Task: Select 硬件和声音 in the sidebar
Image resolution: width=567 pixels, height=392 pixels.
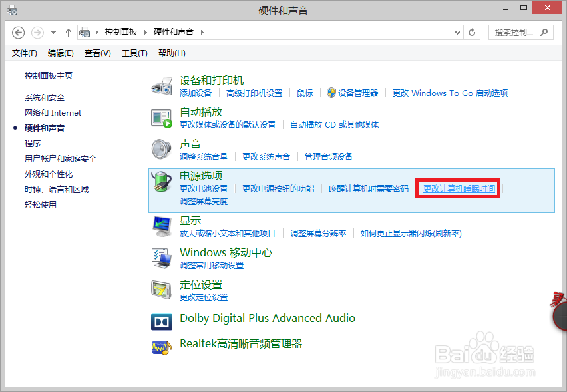Action: coord(45,128)
